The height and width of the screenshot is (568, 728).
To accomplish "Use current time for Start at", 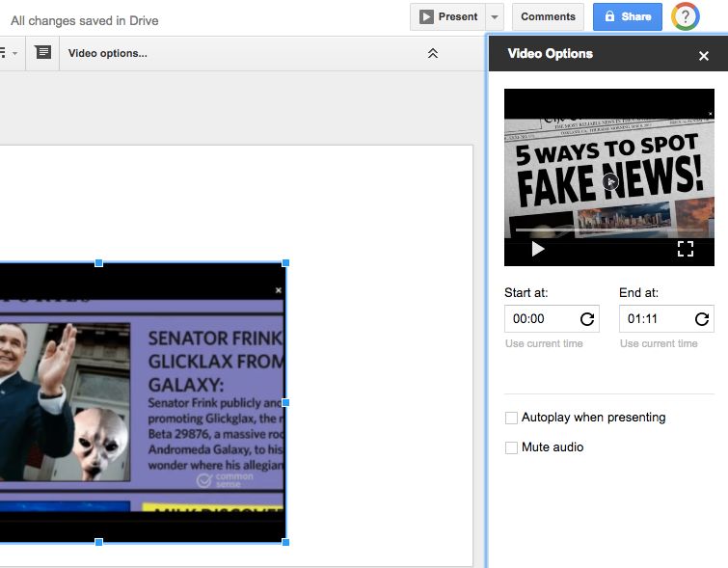I will point(544,343).
